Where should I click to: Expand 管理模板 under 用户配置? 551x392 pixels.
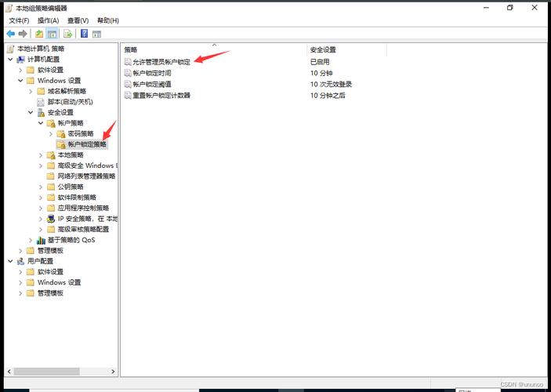coord(20,293)
